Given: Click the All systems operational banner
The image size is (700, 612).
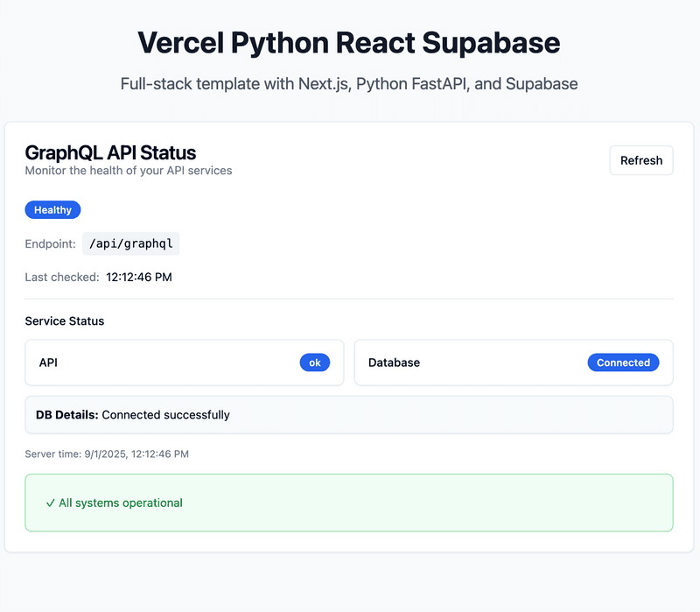Looking at the screenshot, I should coord(349,503).
